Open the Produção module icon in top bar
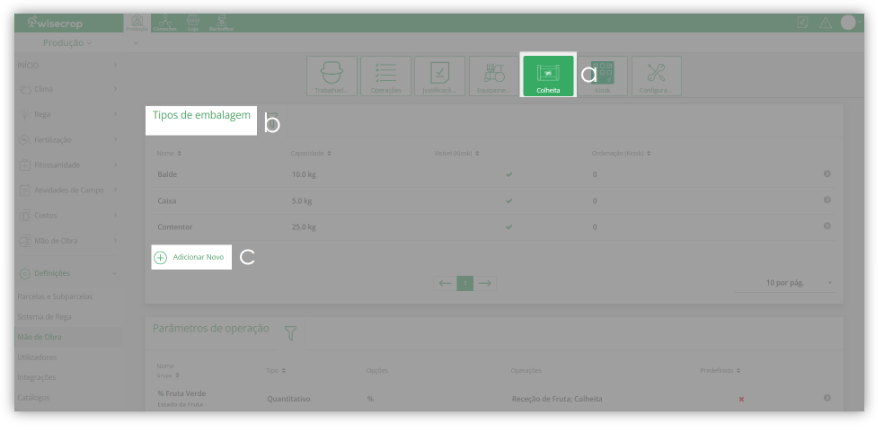Viewport: 878px width, 430px height. pos(137,23)
